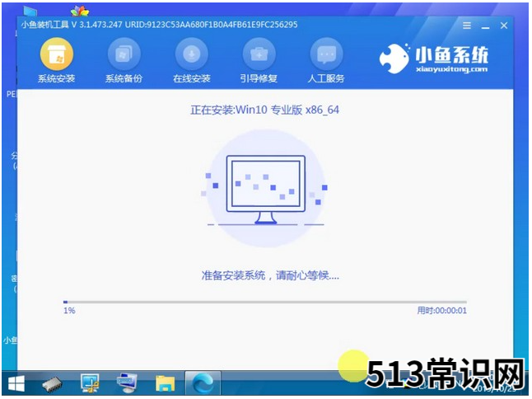Viewport: 532px width, 399px height.
Task: Open the computer network taskbar icon
Action: tap(127, 383)
